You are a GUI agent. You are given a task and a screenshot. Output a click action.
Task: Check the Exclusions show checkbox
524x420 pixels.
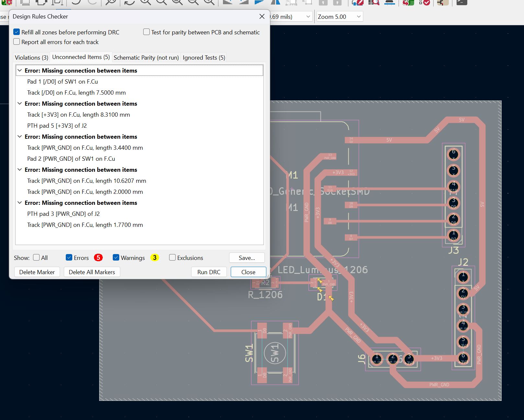coord(172,258)
